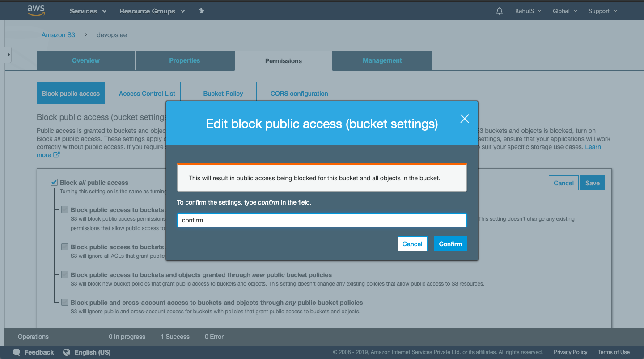Screen dimensions: 644x359
Task: Check block cross-account access via any policies
Action: point(65,302)
